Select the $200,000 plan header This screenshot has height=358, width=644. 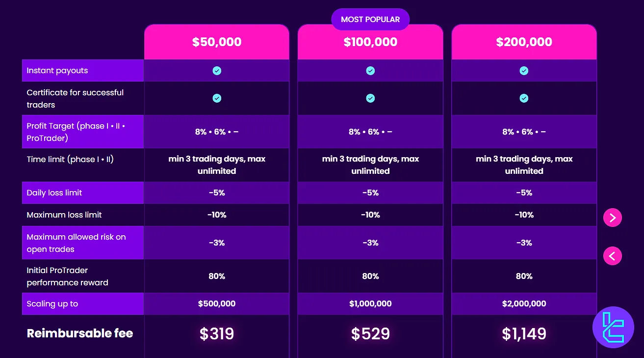click(x=524, y=42)
